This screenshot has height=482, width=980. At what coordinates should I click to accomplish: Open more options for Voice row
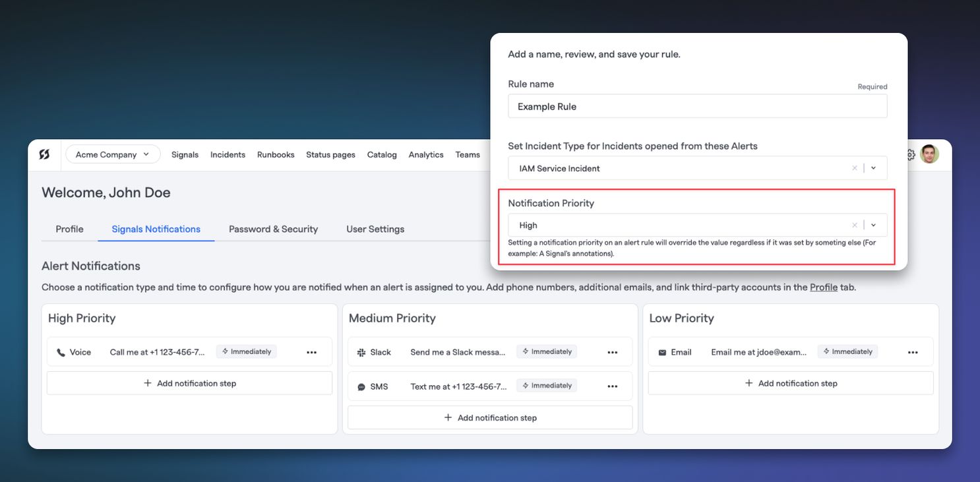coord(312,352)
